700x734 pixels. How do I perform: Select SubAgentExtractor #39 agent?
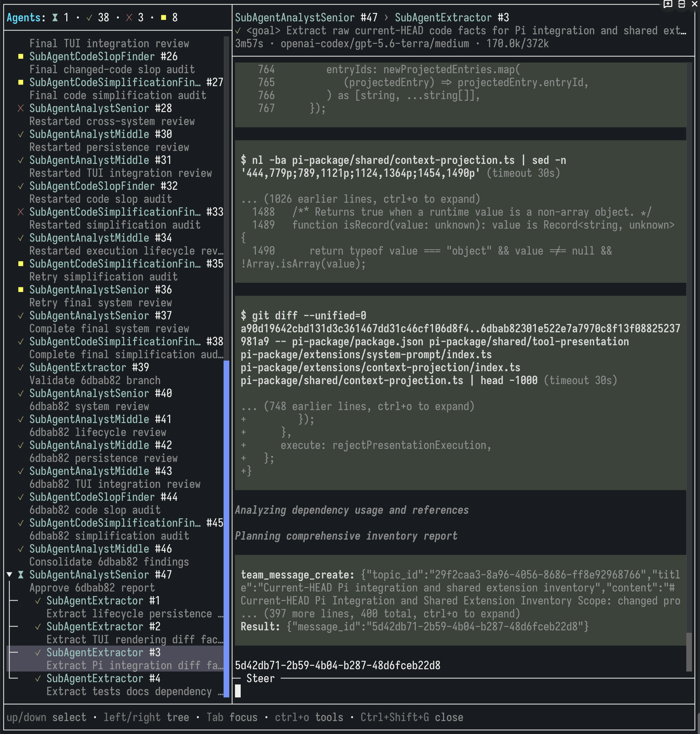[x=89, y=367]
